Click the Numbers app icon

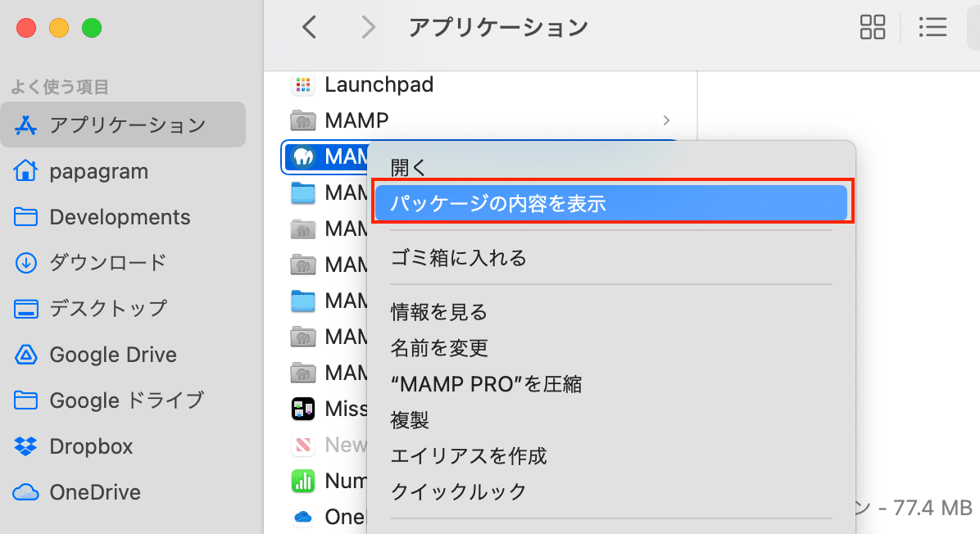(303, 481)
